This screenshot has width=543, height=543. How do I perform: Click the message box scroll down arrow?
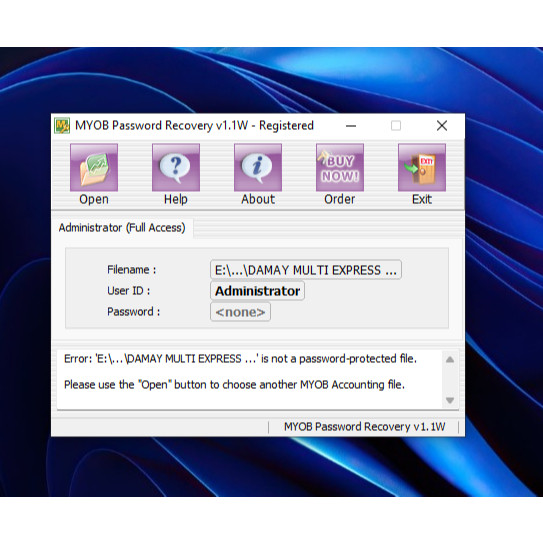[x=450, y=400]
